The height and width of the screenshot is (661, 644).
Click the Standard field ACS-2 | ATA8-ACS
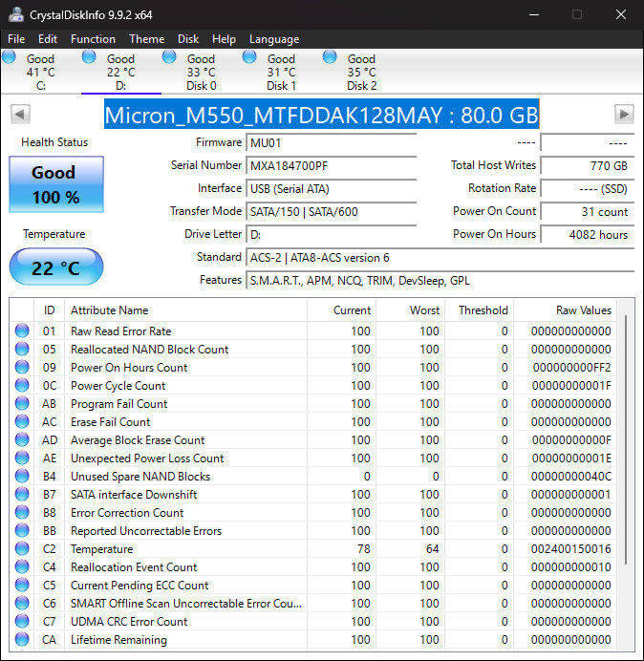pyautogui.click(x=440, y=257)
